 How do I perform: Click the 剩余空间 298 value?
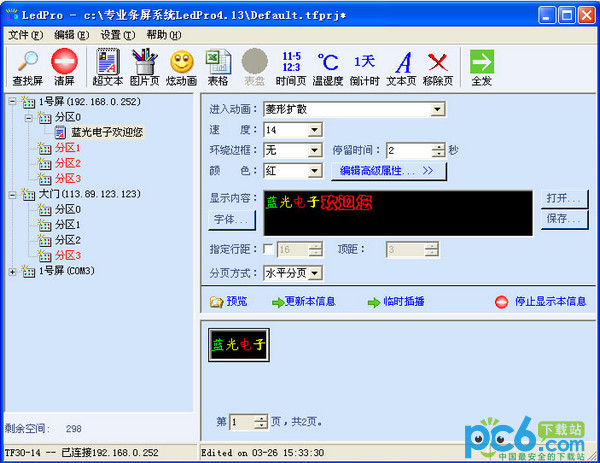pyautogui.click(x=73, y=429)
